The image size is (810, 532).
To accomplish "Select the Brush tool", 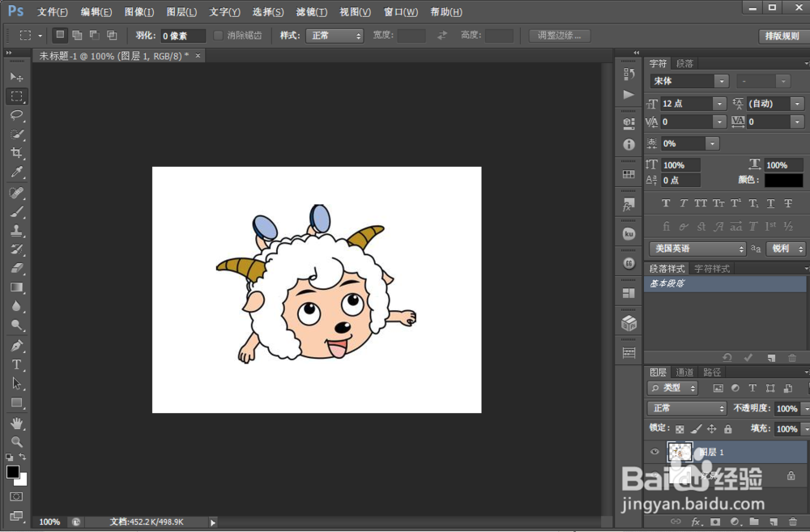I will 16,212.
